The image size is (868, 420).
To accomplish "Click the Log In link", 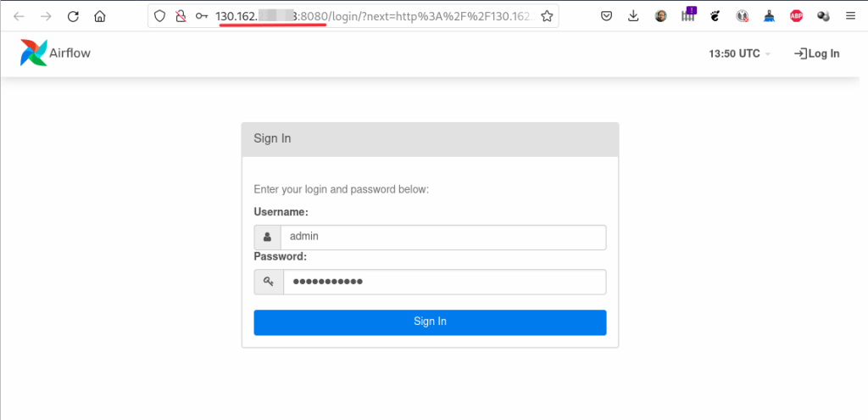I will point(816,53).
